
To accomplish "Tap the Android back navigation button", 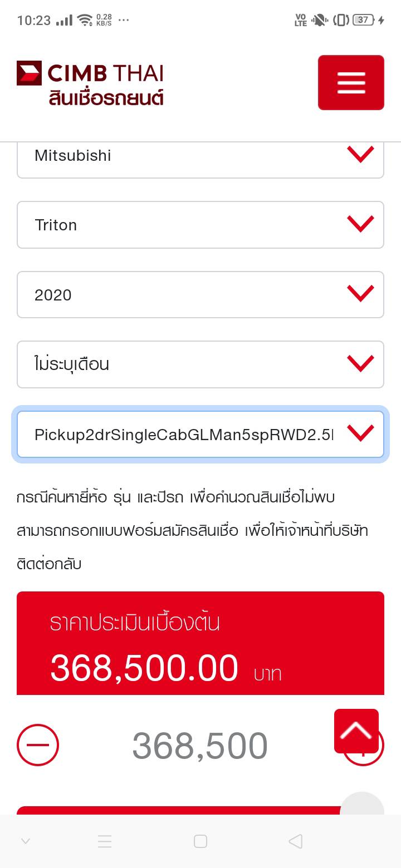I will [x=296, y=841].
